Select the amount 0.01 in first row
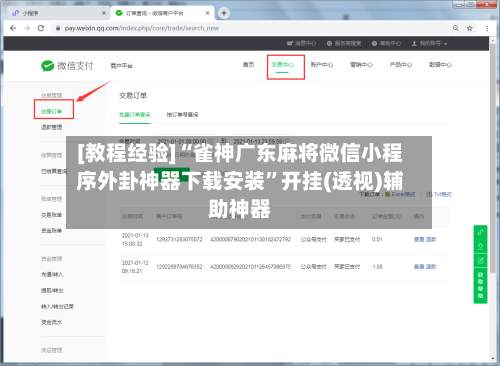Viewport: 500px width, 366px height. [377, 239]
